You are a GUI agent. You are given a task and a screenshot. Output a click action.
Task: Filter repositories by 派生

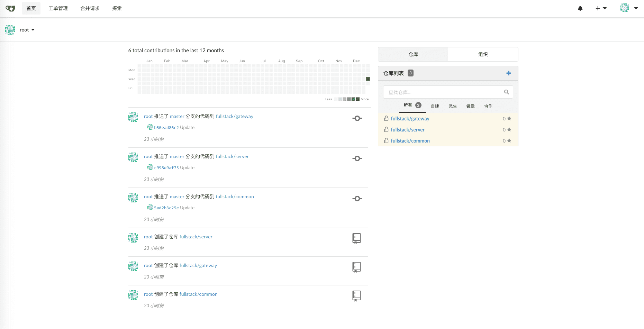pyautogui.click(x=453, y=106)
